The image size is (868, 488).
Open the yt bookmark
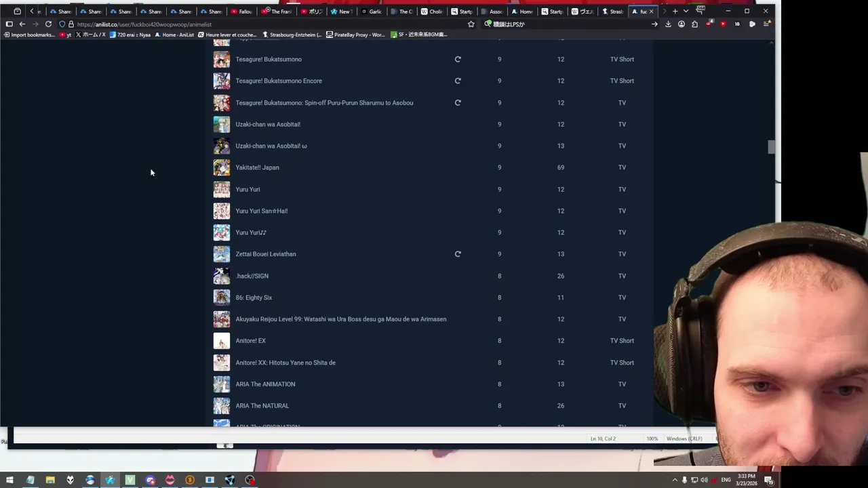point(66,35)
